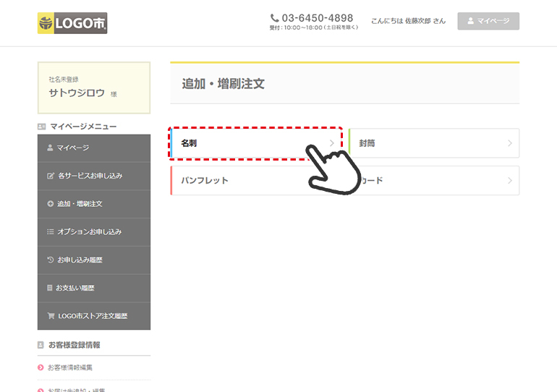
Task: Open オプションお申し込み menu item
Action: pos(94,232)
